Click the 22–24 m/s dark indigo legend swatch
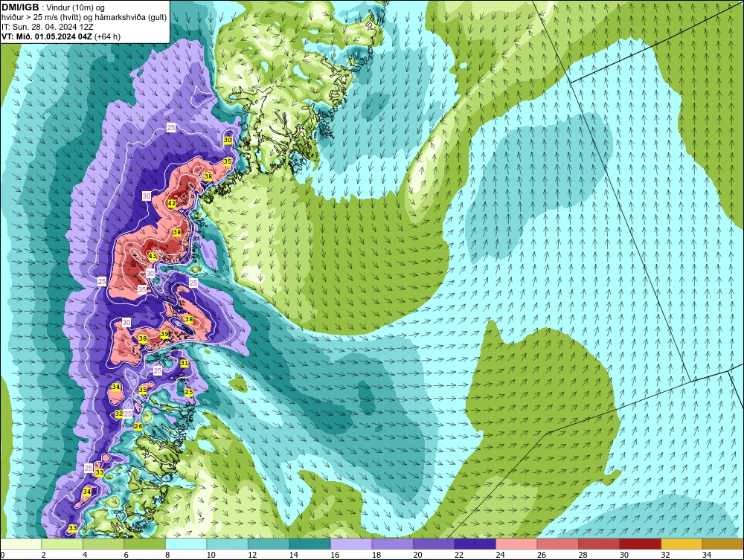This screenshot has height=560, width=744. [x=475, y=544]
